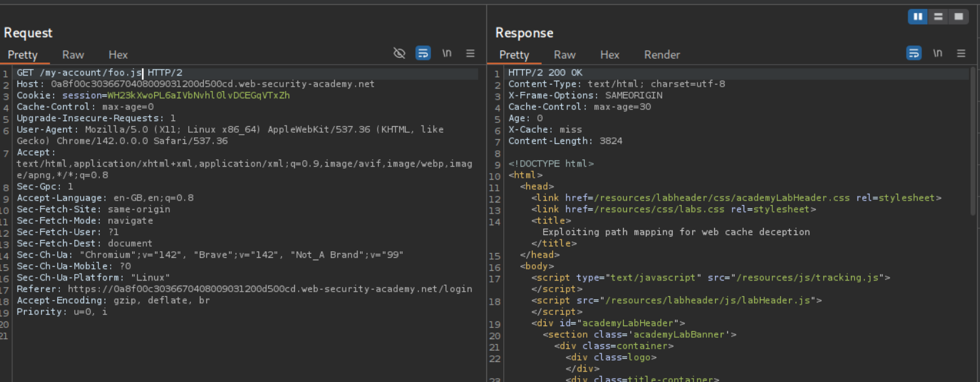Open Response Hex tab
This screenshot has height=382, width=980.
[609, 55]
